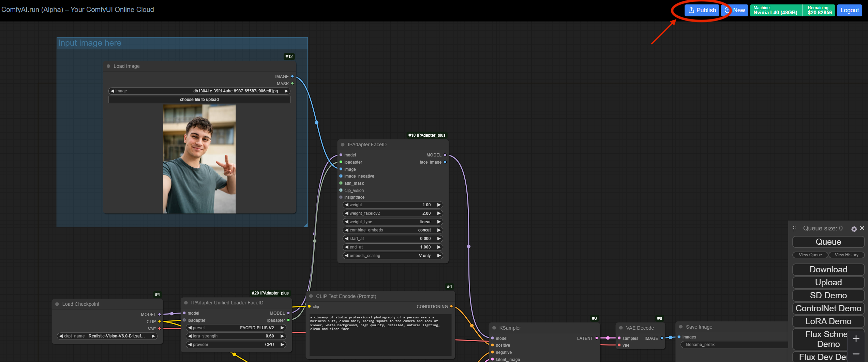Open the ckpt_name checkpoint selector

click(x=107, y=336)
